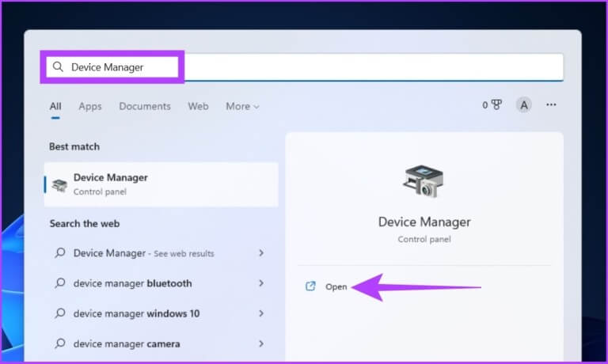
Task: Expand the More dropdown filter
Action: (242, 106)
